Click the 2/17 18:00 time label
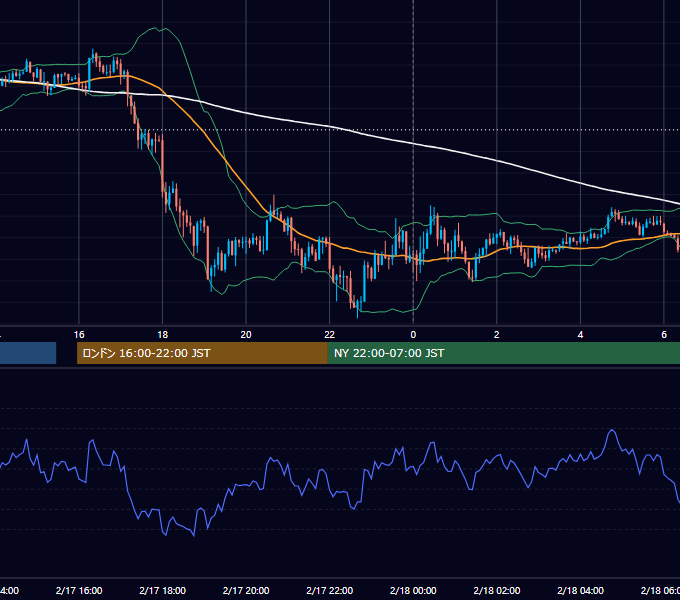 tap(163, 590)
